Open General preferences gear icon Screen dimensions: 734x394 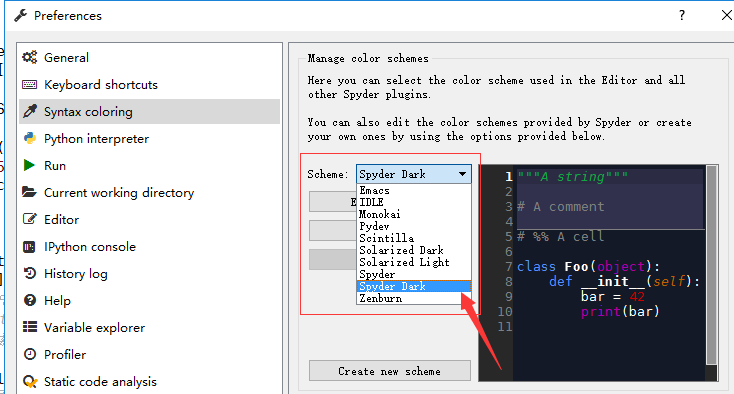tap(29, 58)
